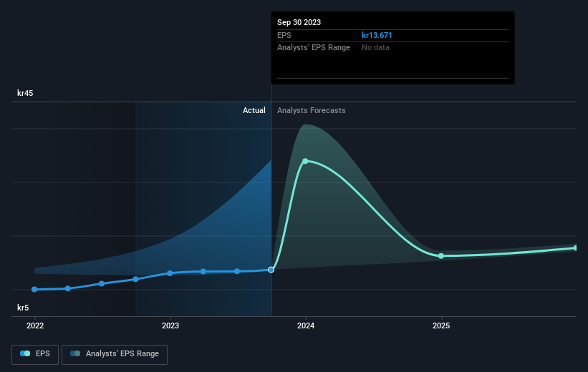Select the EPS data point just before Sep 2023

point(237,271)
